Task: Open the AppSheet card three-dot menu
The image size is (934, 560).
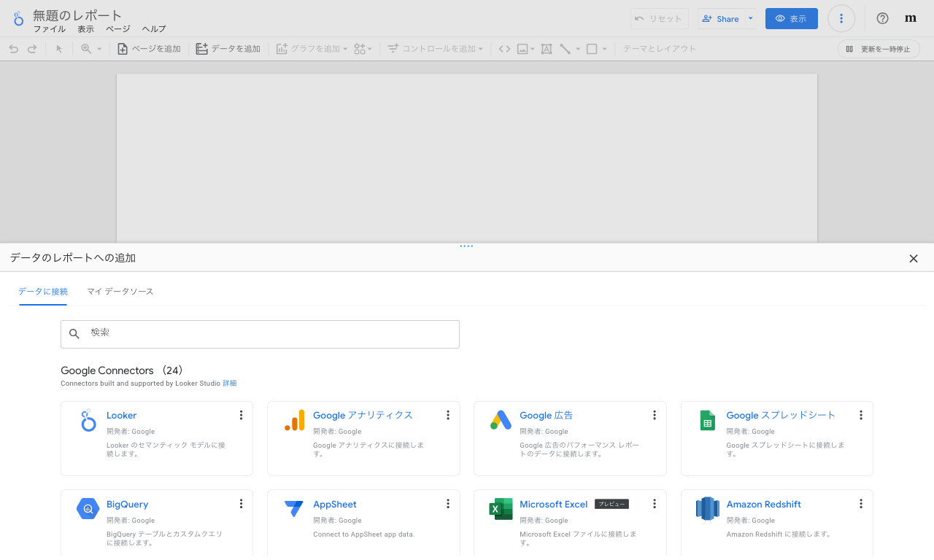Action: (x=448, y=504)
